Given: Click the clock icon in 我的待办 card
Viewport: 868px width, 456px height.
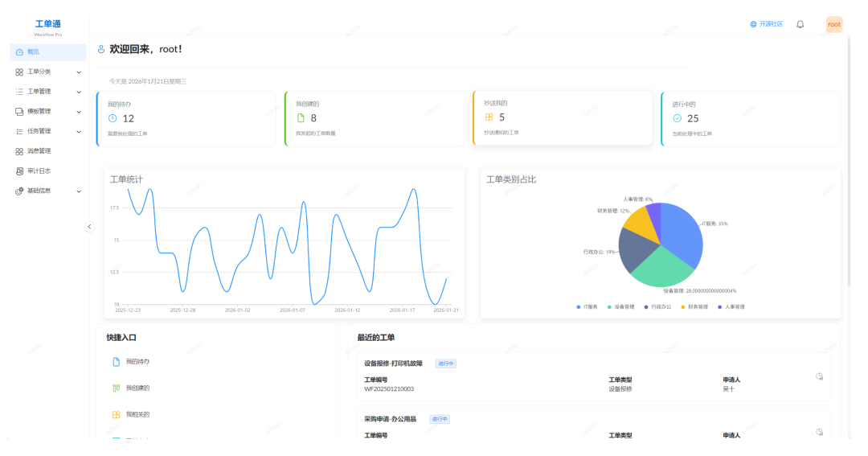Looking at the screenshot, I should (113, 118).
